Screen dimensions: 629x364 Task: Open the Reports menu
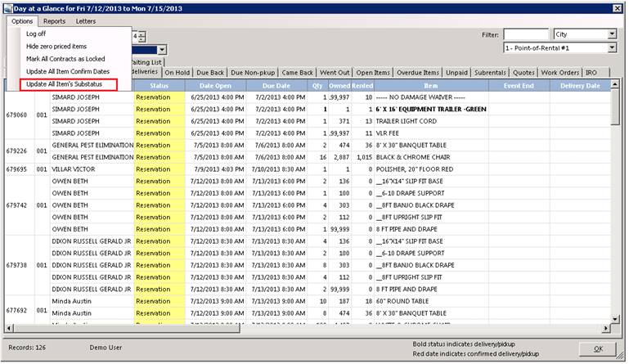(55, 20)
